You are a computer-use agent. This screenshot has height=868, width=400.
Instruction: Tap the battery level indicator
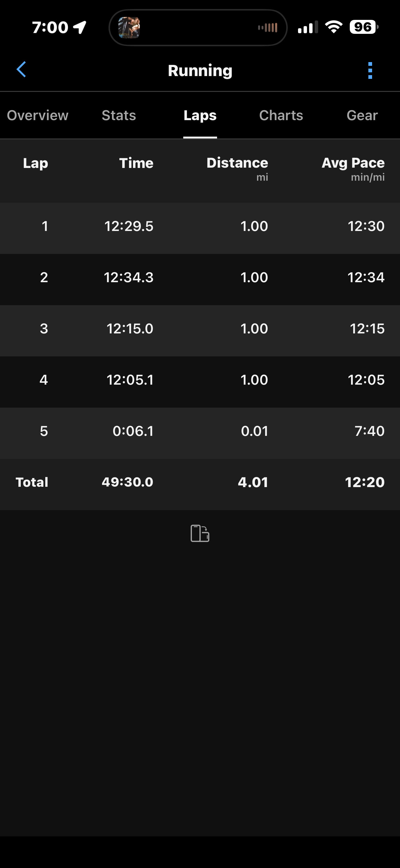pyautogui.click(x=364, y=27)
